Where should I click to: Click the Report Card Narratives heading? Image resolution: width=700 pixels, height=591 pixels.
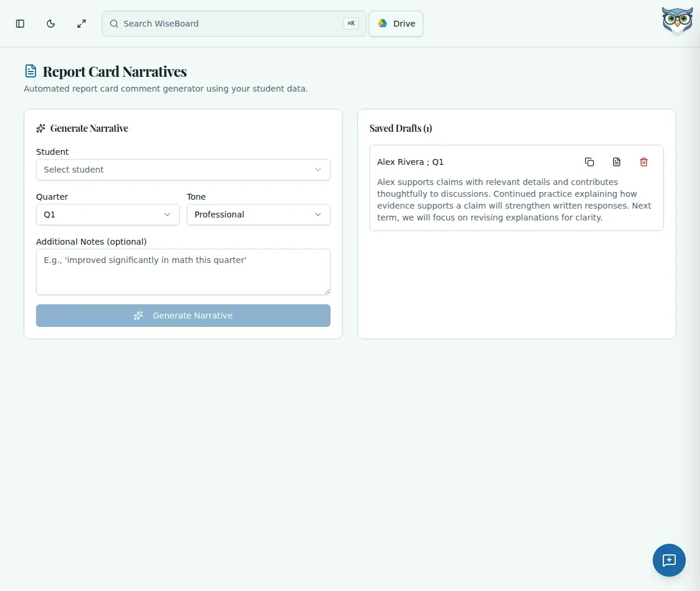point(115,72)
